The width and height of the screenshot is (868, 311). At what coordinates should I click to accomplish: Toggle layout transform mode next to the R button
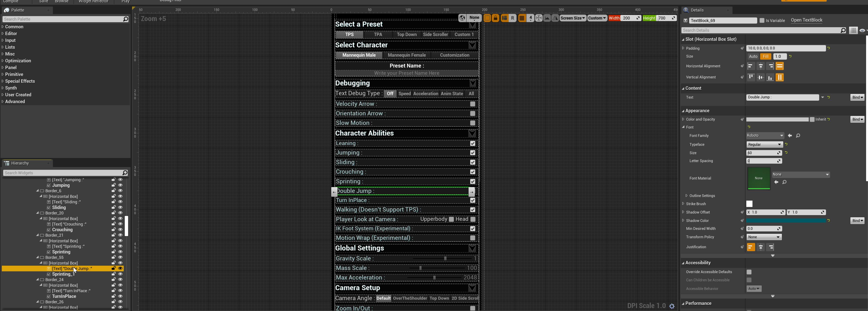[504, 18]
